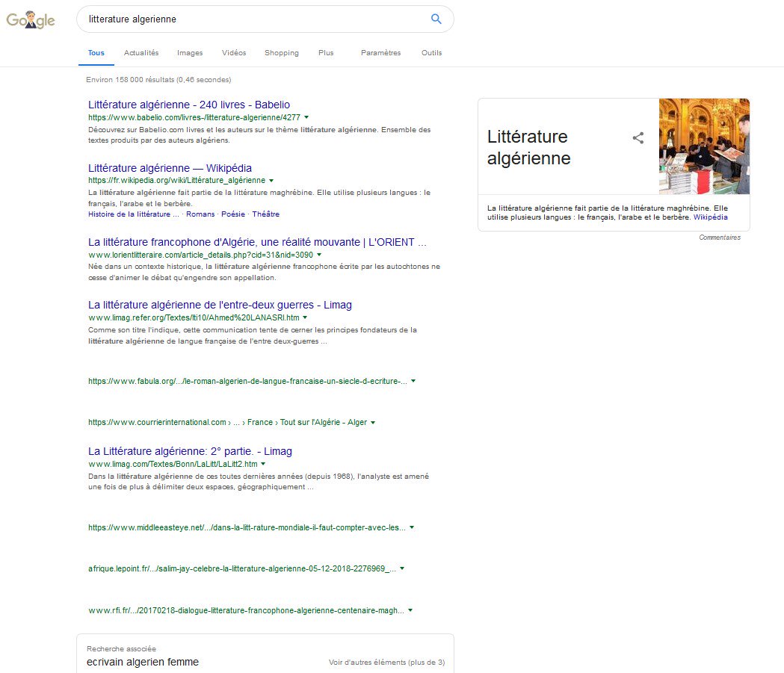Image resolution: width=784 pixels, height=673 pixels.
Task: Select the Tous results tab
Action: [x=96, y=53]
